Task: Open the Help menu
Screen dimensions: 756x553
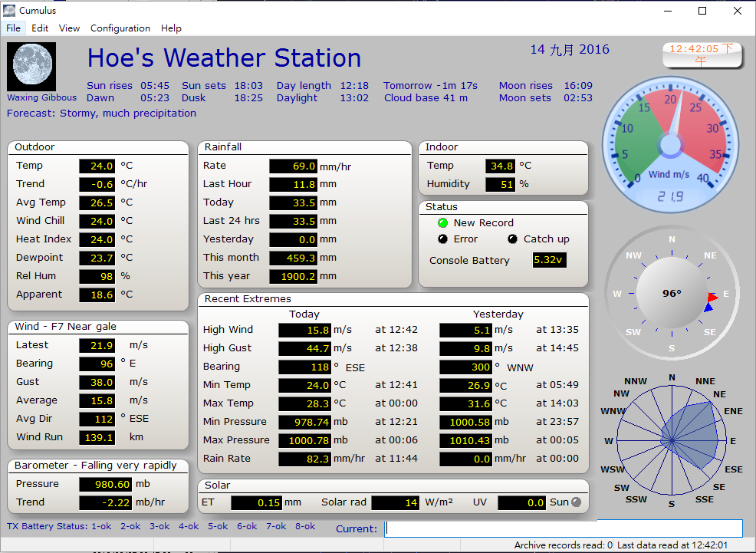Action: pos(171,28)
